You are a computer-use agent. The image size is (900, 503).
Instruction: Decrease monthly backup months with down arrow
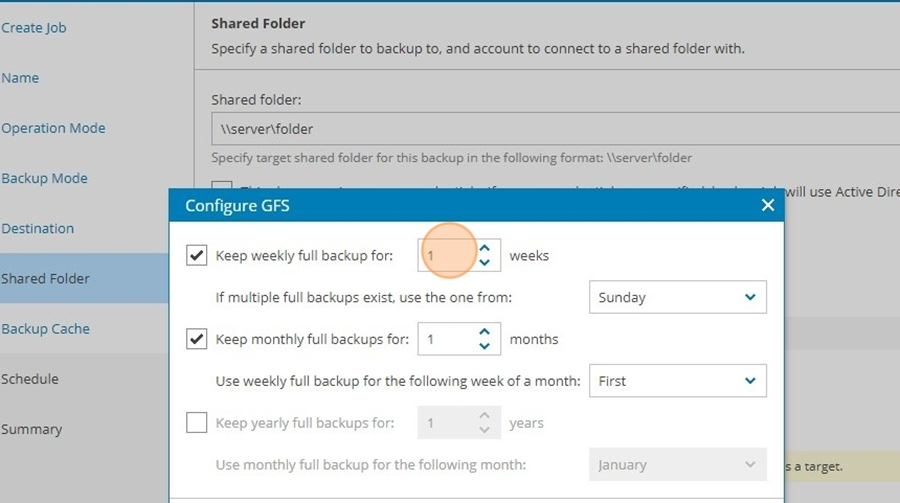tap(484, 346)
